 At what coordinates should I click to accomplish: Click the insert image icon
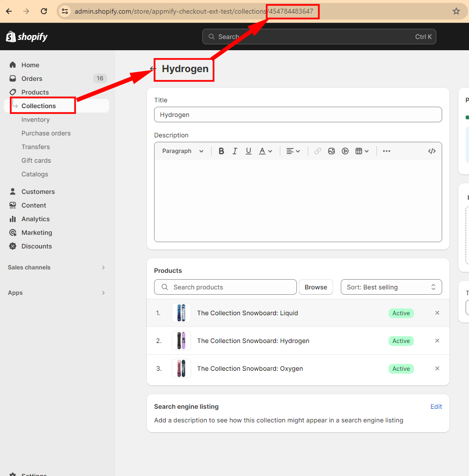(x=332, y=151)
